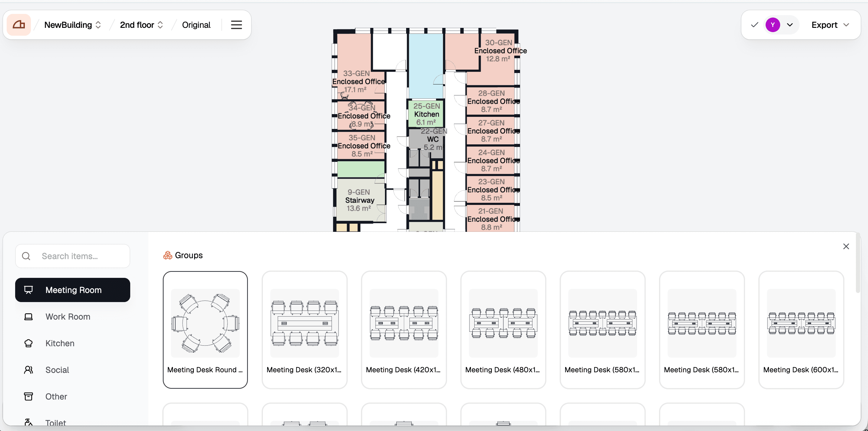Open the hamburger menu icon
The image size is (868, 431).
tap(236, 25)
